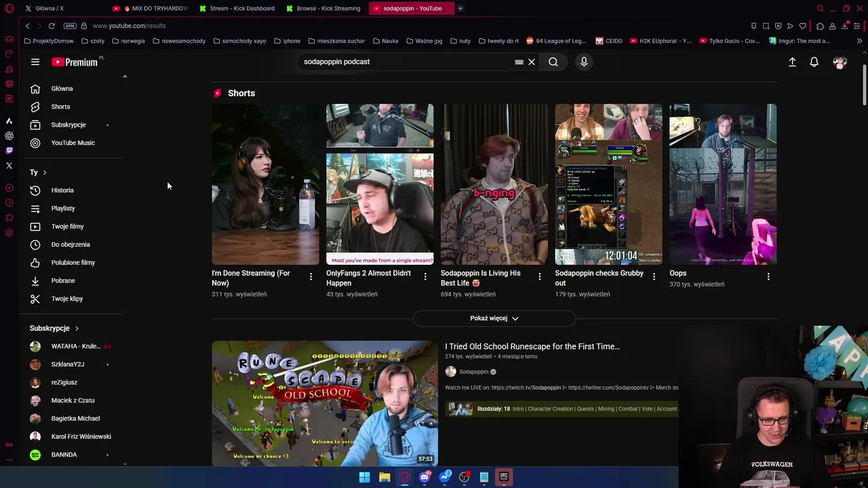Play the Runescape Old School video thumbnail

[x=325, y=403]
